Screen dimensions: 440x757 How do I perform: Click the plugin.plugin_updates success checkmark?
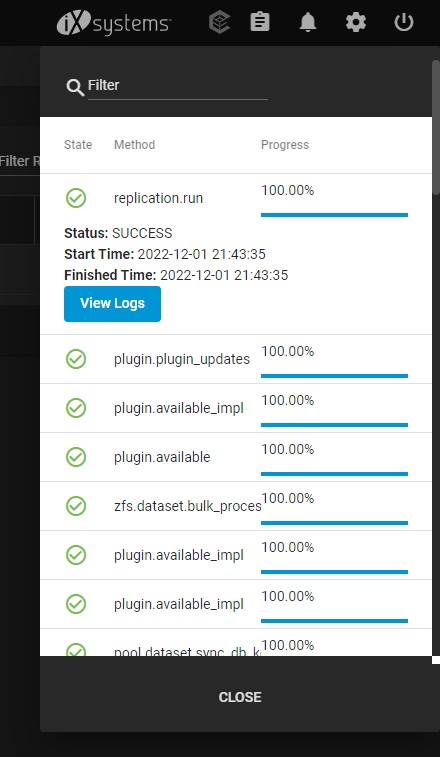click(x=76, y=359)
